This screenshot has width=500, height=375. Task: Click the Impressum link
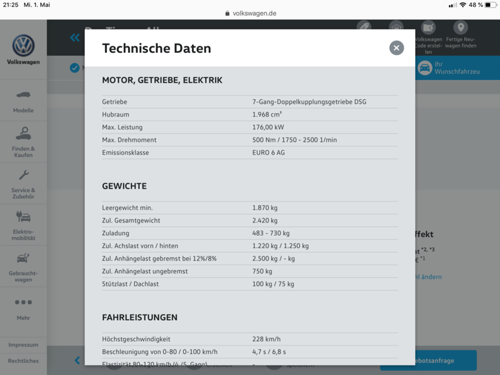click(23, 345)
